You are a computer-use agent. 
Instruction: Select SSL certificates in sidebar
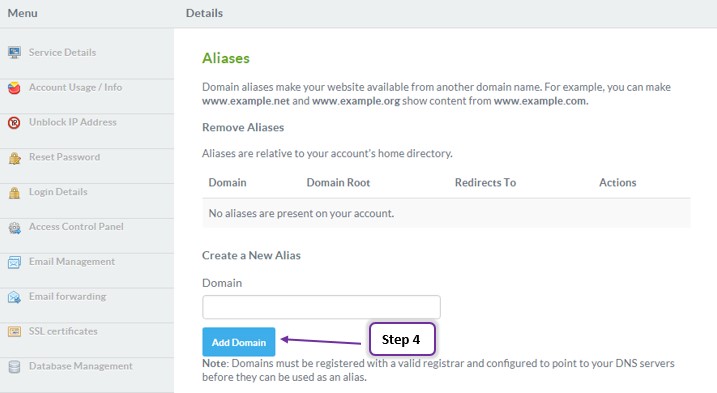(63, 331)
